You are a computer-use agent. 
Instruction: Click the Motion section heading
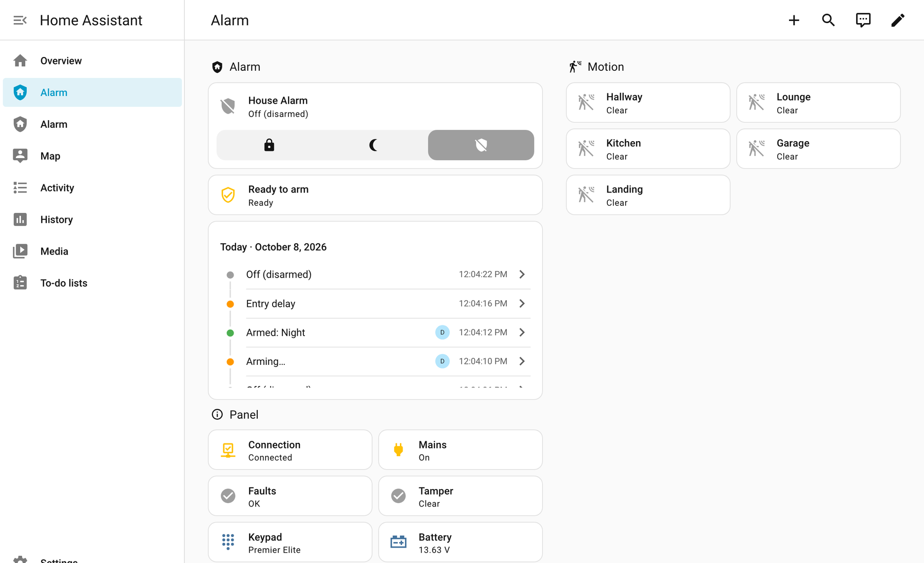click(x=606, y=67)
